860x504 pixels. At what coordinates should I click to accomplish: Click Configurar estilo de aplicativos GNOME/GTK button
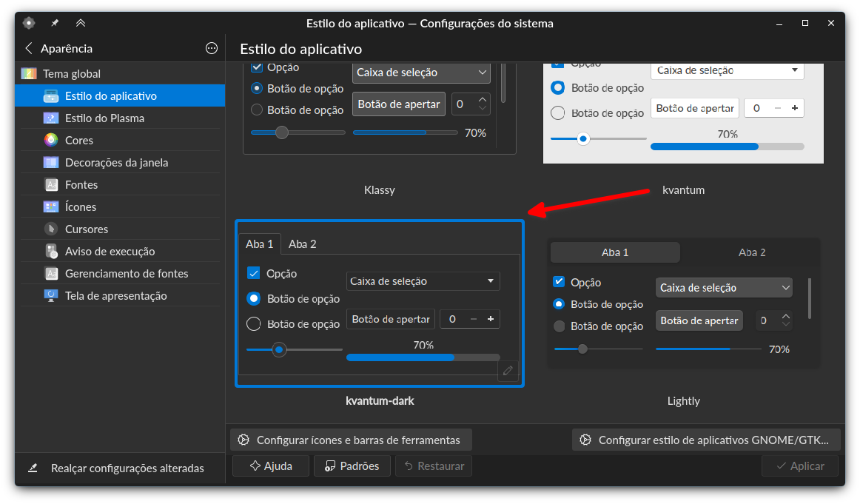click(706, 440)
